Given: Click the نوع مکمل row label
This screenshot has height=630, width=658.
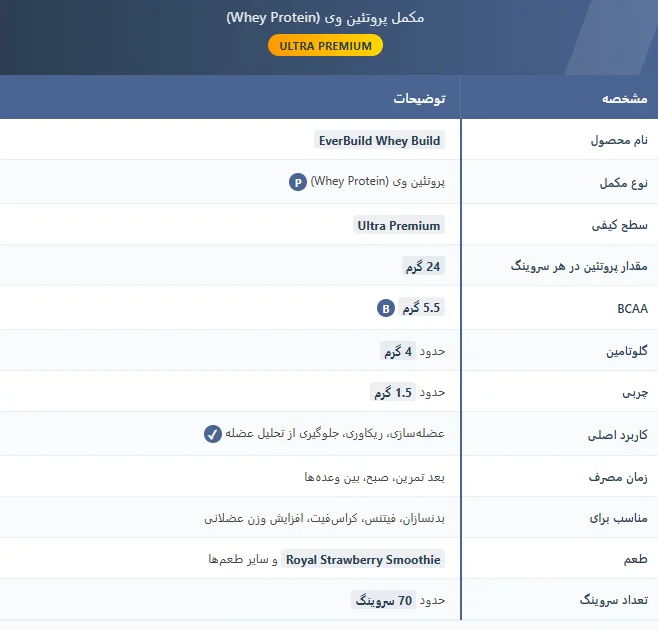Looking at the screenshot, I should coord(623,183).
